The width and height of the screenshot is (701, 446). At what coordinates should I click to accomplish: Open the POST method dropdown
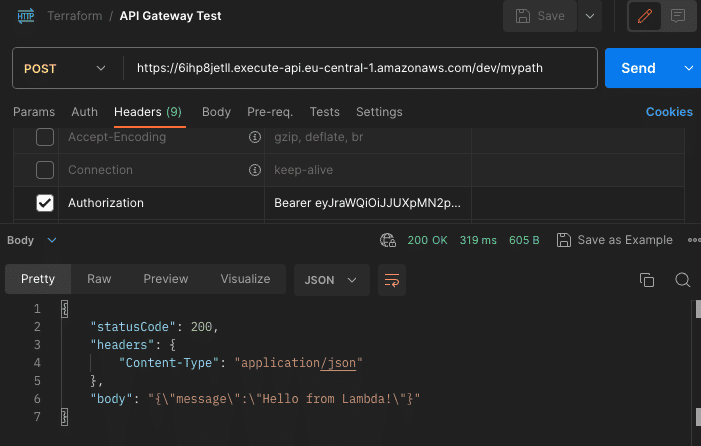(x=65, y=68)
